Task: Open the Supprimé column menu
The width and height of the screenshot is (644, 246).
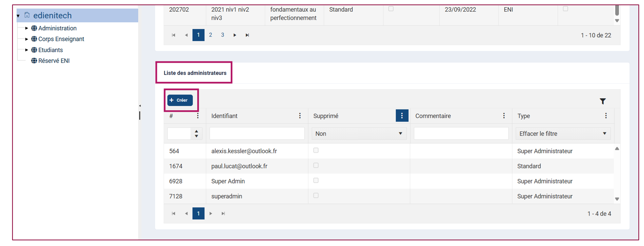Action: [x=402, y=116]
